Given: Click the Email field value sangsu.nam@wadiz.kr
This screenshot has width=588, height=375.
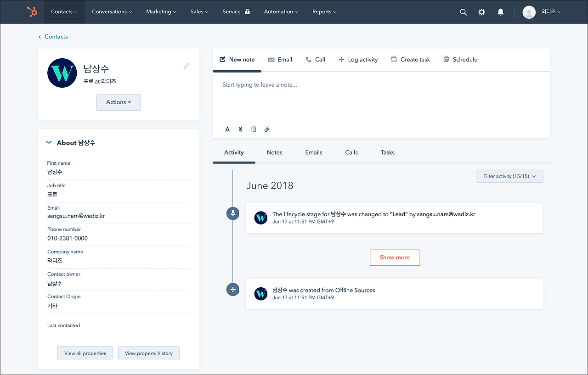Looking at the screenshot, I should [76, 216].
